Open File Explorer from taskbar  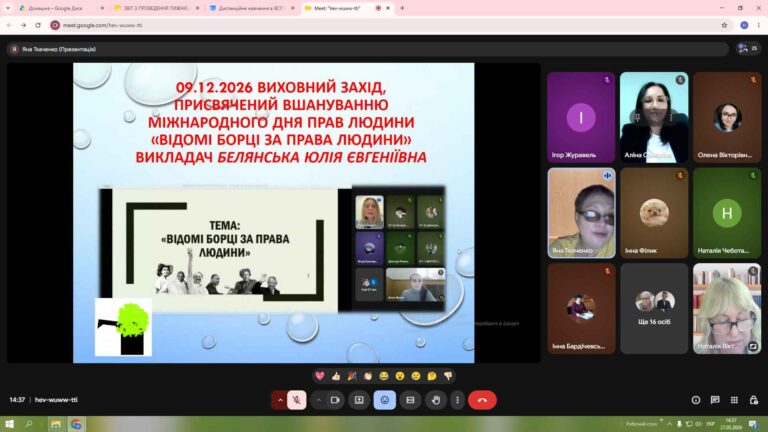55,424
